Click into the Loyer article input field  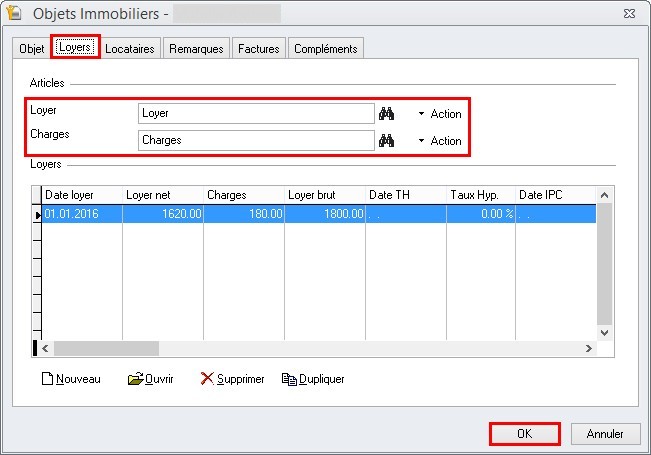pyautogui.click(x=255, y=114)
